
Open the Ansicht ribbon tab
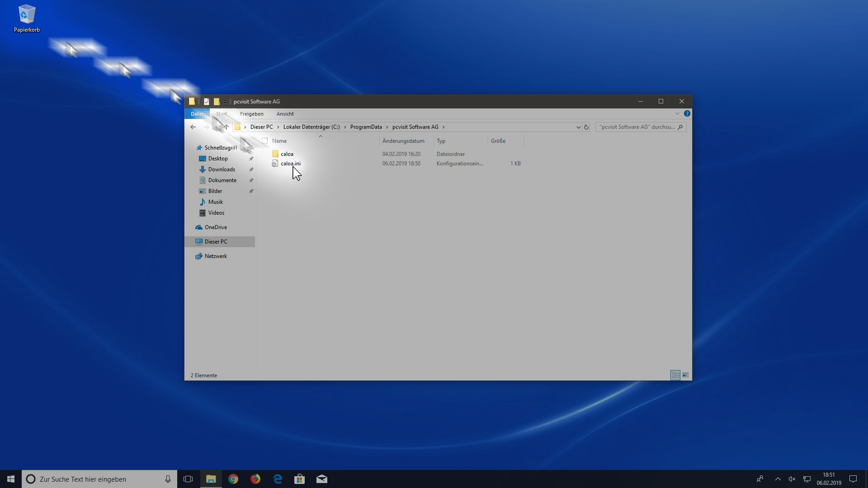(x=285, y=114)
